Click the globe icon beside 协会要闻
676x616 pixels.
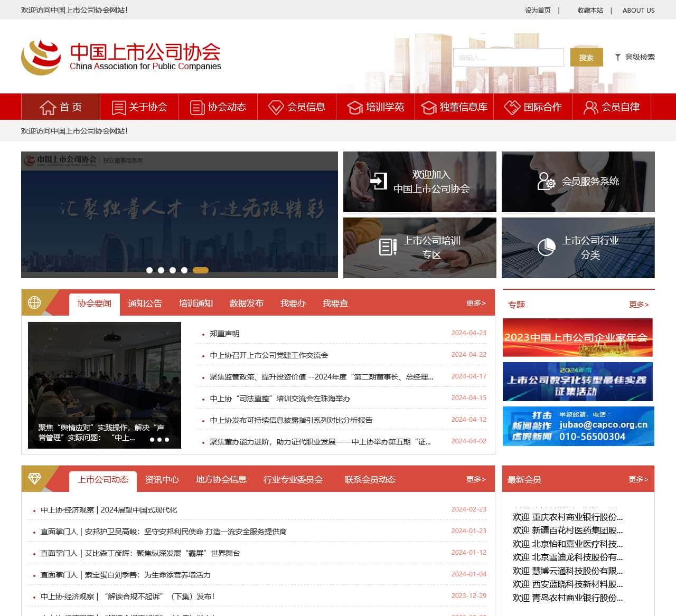[35, 302]
